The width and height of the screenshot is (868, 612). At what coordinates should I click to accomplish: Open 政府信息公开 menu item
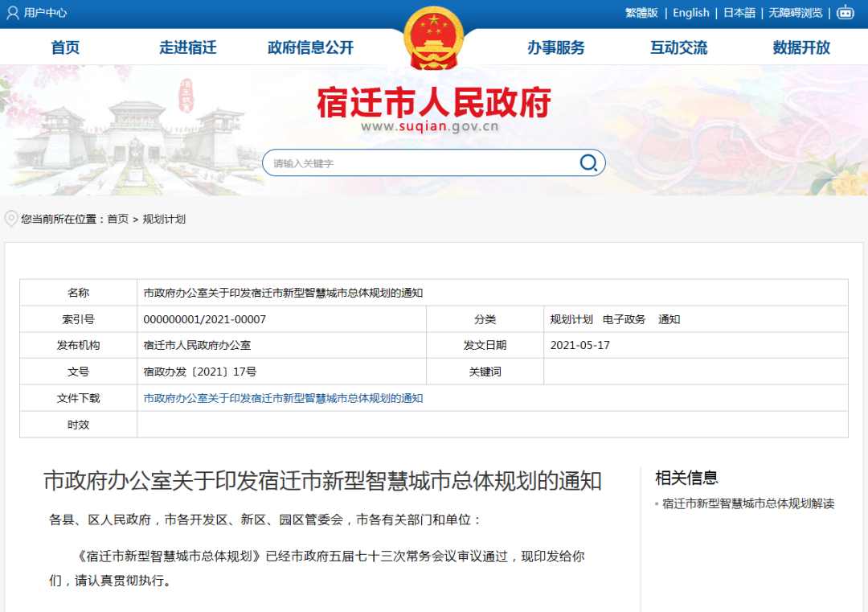click(x=310, y=47)
